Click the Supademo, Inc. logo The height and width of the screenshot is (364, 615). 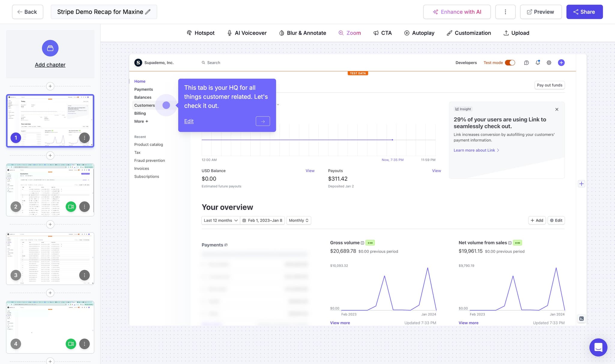pyautogui.click(x=138, y=62)
